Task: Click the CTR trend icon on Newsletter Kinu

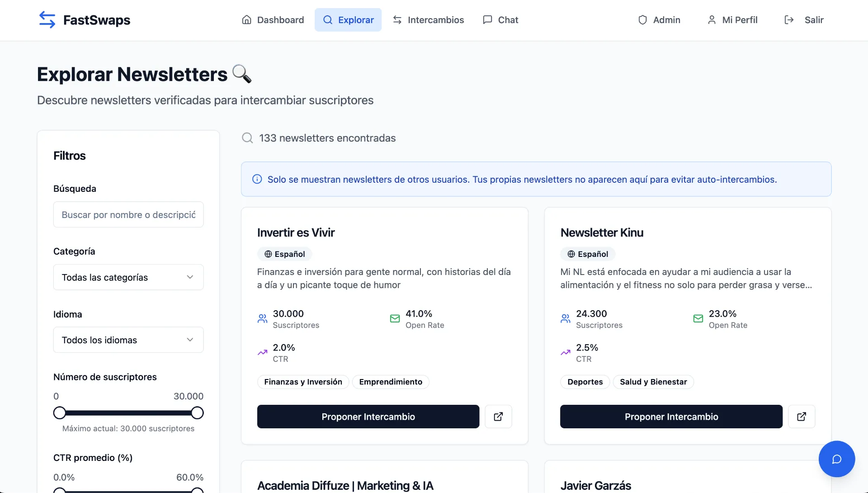Action: [566, 352]
